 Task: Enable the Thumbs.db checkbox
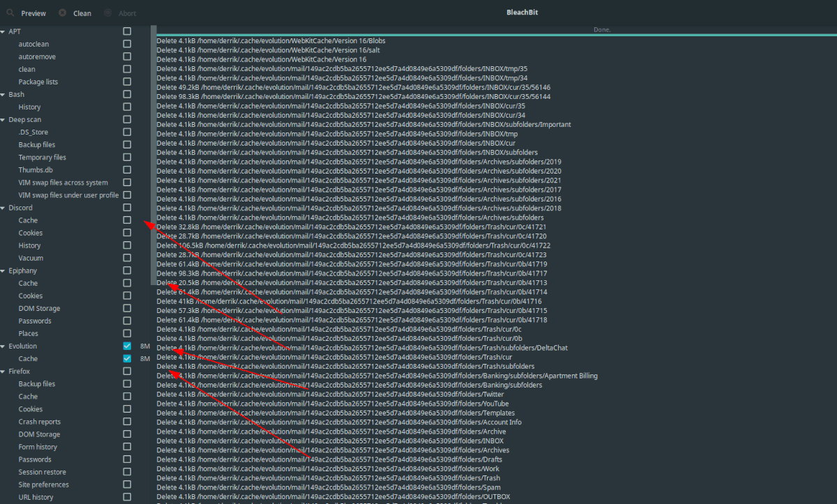coord(127,169)
